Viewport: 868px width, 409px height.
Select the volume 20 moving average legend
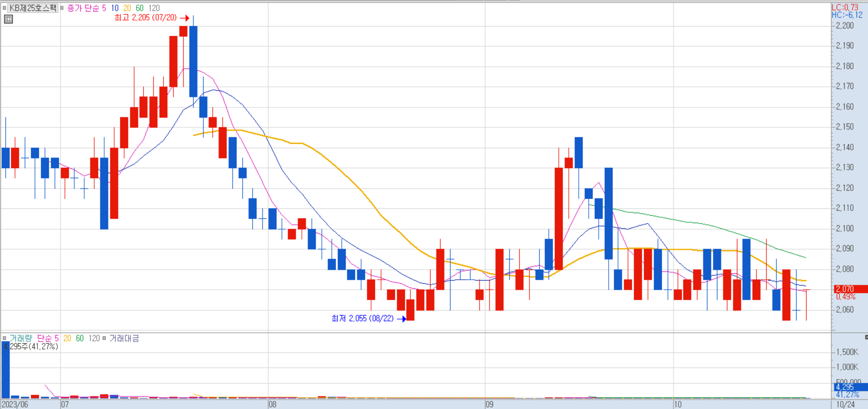tap(67, 338)
